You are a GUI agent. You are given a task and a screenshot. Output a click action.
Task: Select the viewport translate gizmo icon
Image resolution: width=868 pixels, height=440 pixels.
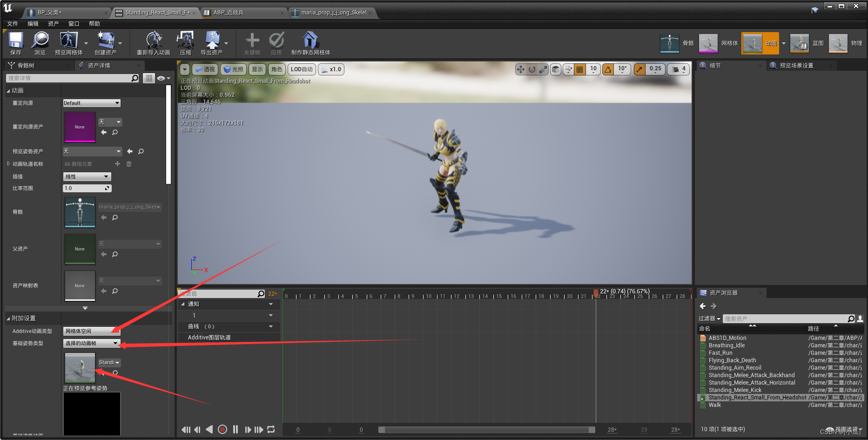coord(521,69)
